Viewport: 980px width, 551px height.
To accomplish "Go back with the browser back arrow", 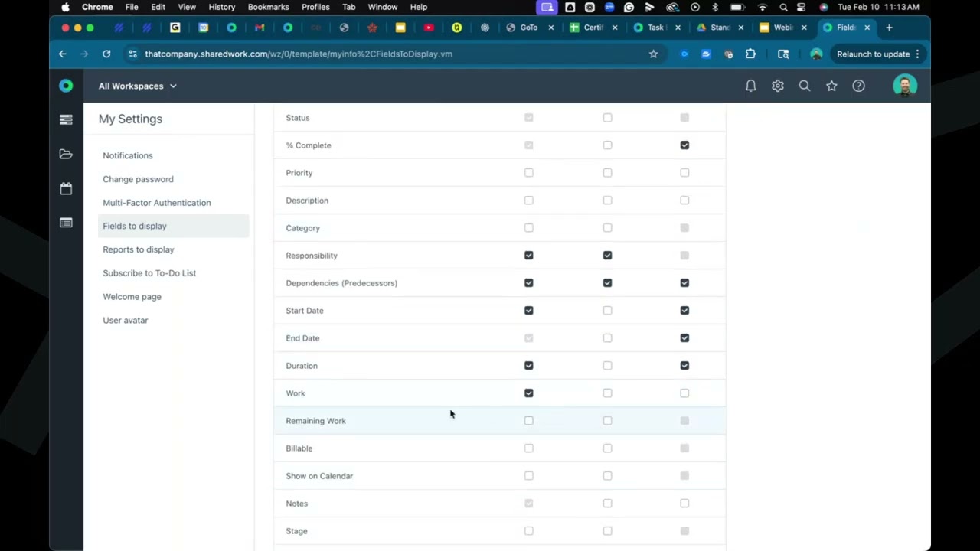I will click(63, 54).
